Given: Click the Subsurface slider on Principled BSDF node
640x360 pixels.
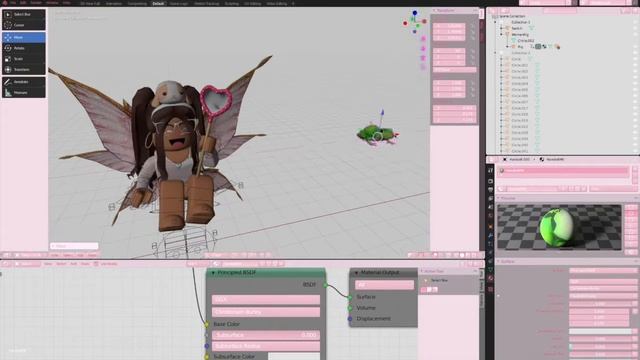Looking at the screenshot, I should pos(266,335).
